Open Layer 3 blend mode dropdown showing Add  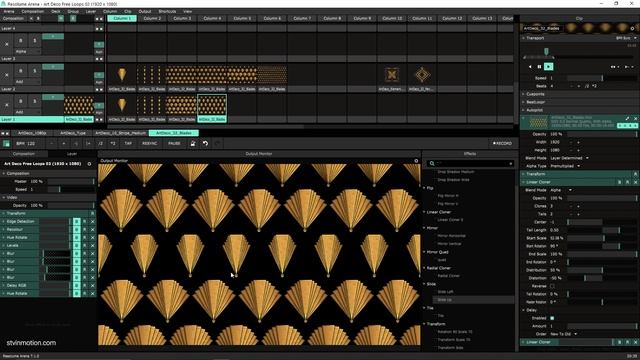tap(27, 82)
